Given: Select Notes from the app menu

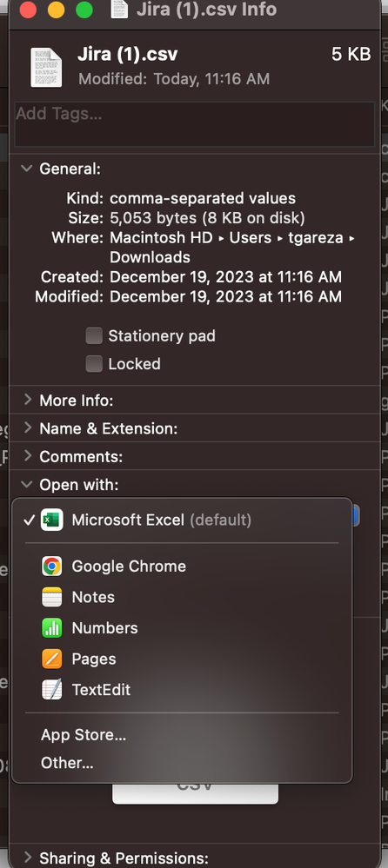Looking at the screenshot, I should pyautogui.click(x=182, y=597).
